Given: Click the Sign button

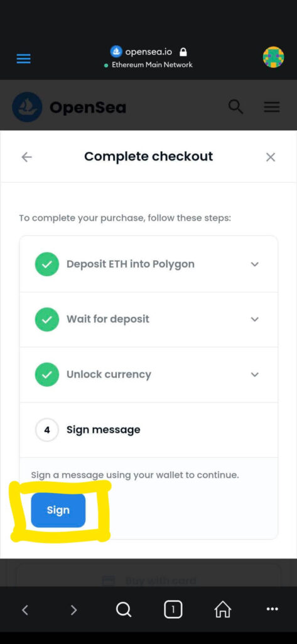Looking at the screenshot, I should 58,510.
